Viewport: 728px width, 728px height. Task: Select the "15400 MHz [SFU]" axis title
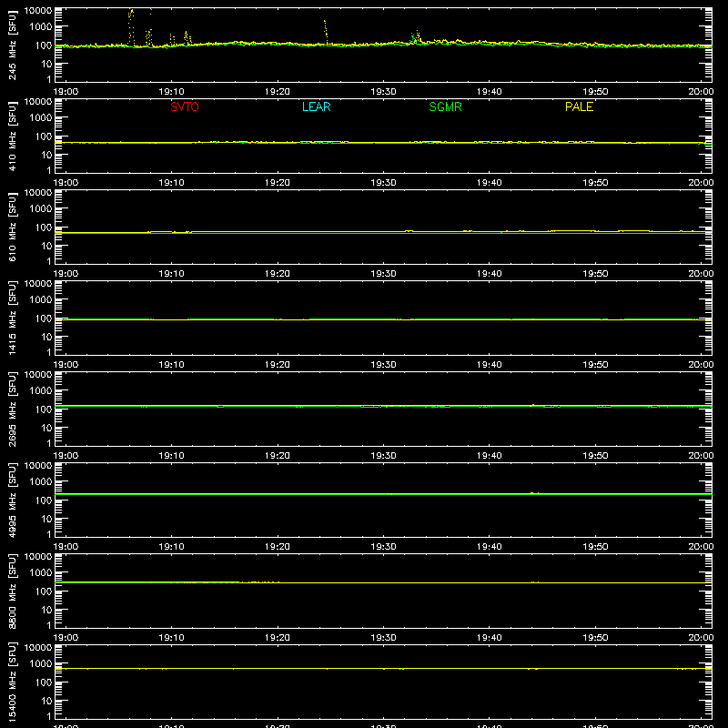point(12,682)
